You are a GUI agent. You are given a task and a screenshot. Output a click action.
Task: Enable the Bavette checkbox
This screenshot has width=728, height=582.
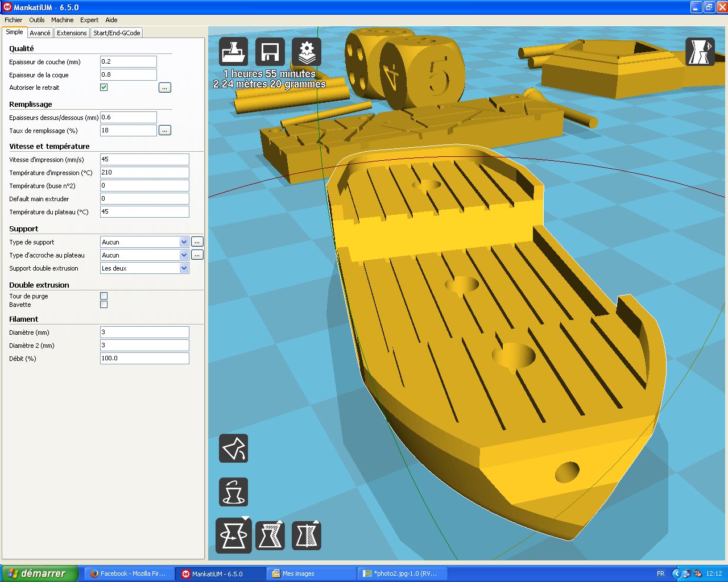click(x=104, y=305)
